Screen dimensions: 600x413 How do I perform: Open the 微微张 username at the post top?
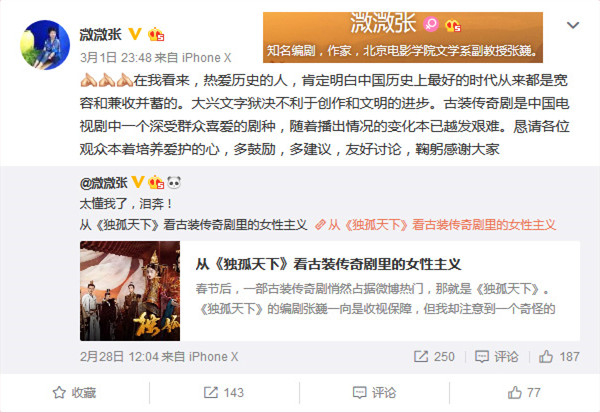pos(101,34)
